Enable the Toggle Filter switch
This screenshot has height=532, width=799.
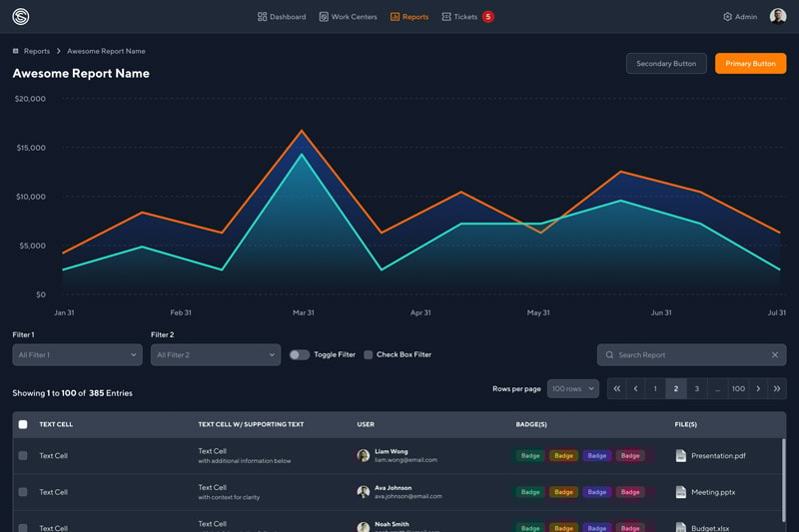click(x=299, y=355)
